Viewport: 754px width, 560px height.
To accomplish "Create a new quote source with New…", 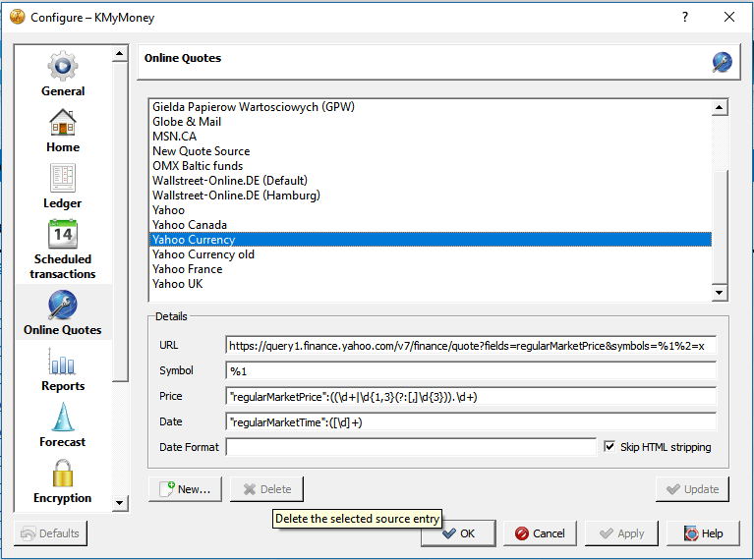I will click(x=185, y=489).
